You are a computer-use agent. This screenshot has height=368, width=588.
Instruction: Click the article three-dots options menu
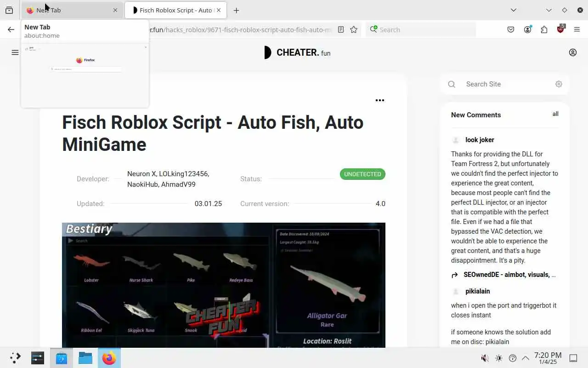coord(380,100)
